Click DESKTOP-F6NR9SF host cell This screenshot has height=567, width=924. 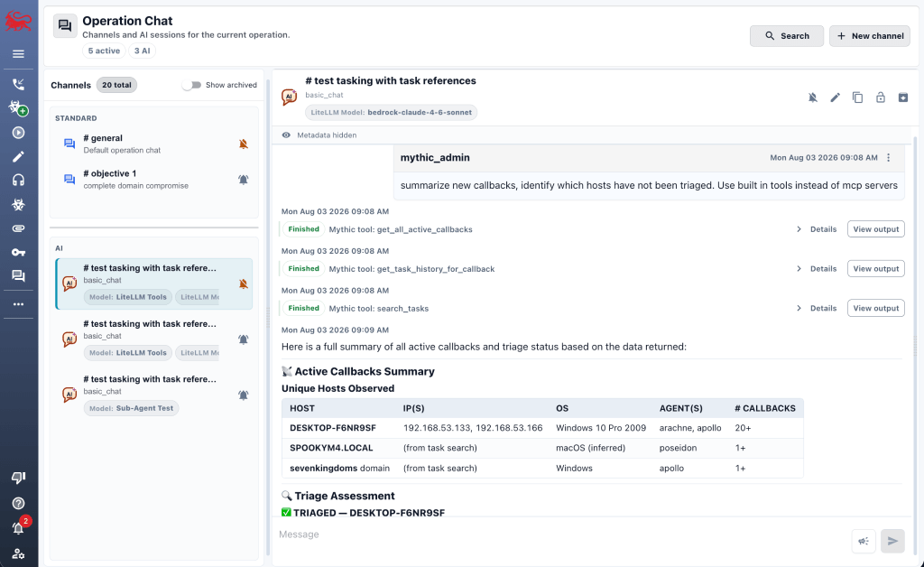[x=333, y=428]
